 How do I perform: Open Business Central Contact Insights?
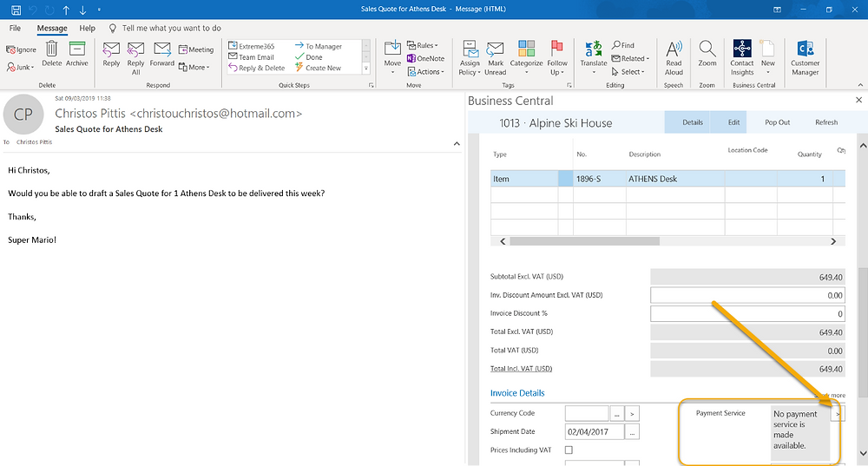pyautogui.click(x=742, y=57)
